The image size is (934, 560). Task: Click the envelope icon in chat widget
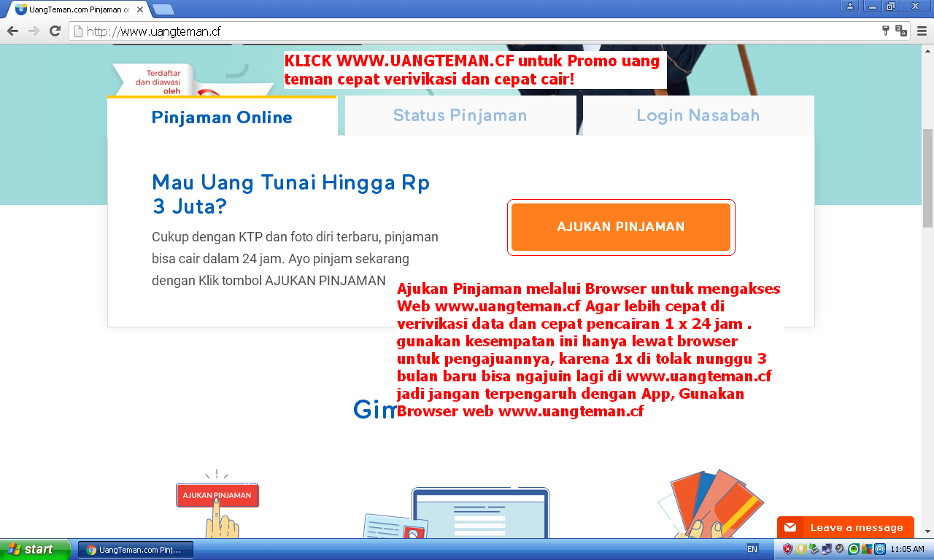coord(791,527)
